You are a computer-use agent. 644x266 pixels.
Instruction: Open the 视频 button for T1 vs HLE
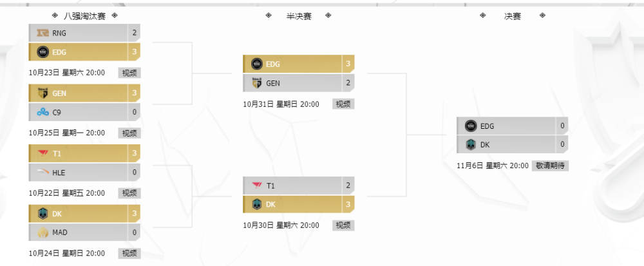pyautogui.click(x=129, y=193)
